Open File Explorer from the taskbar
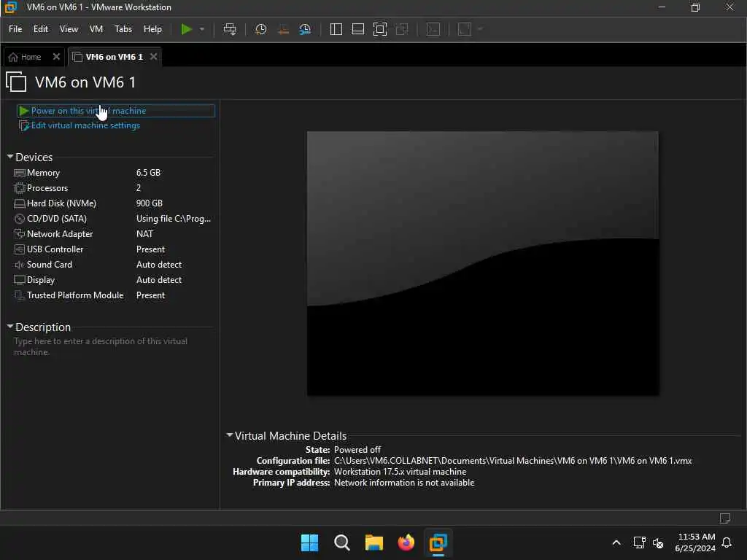Viewport: 747px width, 560px height. (374, 542)
